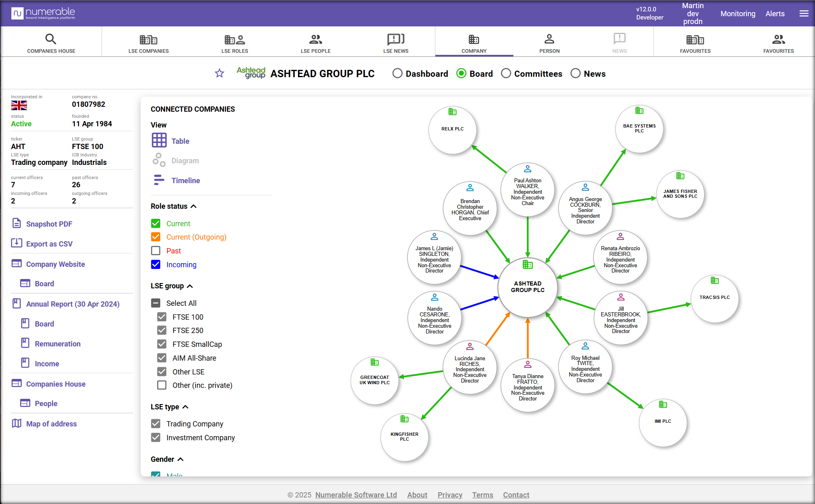Click the Map of address icon
815x504 pixels.
pos(17,423)
